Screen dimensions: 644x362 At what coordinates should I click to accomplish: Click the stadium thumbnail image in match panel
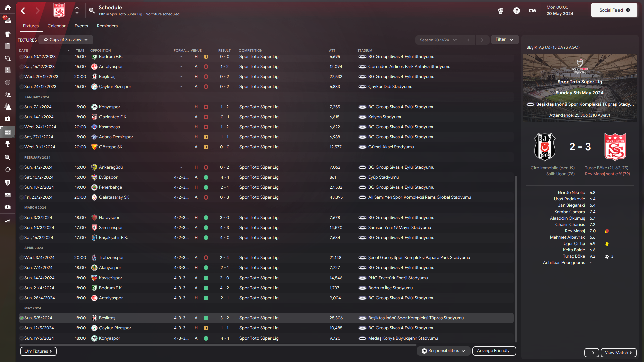tap(580, 87)
